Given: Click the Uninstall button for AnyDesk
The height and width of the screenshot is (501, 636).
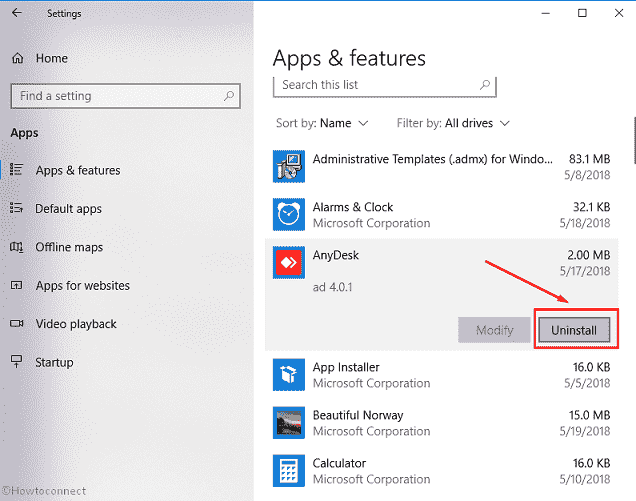Looking at the screenshot, I should 574,330.
